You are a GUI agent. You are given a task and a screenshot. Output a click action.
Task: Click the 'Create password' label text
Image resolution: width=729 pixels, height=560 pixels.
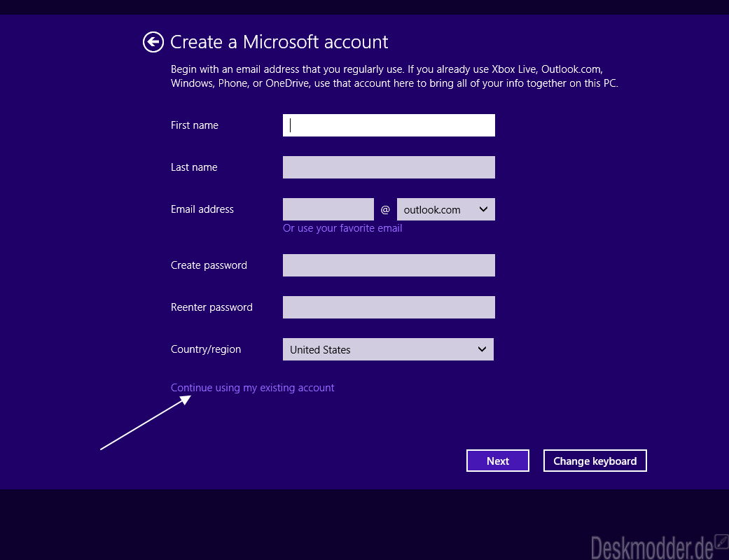209,265
